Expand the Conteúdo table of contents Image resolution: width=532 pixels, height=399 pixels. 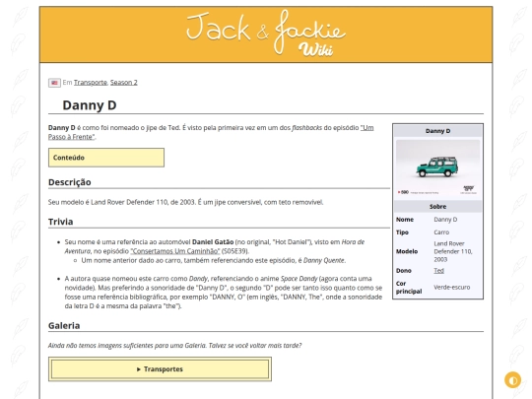(106, 158)
